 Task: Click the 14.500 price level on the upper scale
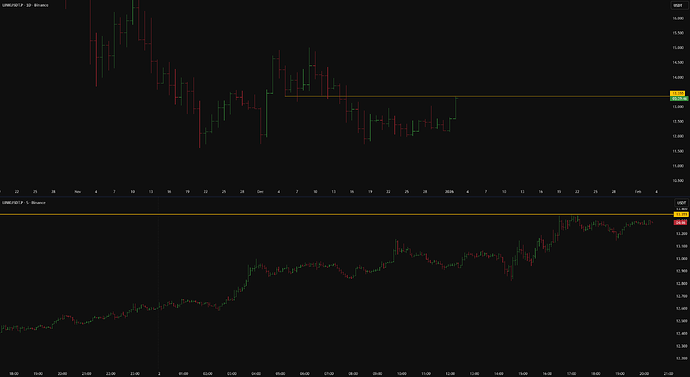click(x=677, y=62)
